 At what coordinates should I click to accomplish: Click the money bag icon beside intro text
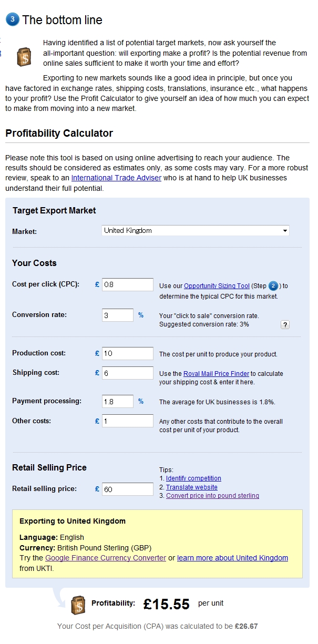click(24, 56)
